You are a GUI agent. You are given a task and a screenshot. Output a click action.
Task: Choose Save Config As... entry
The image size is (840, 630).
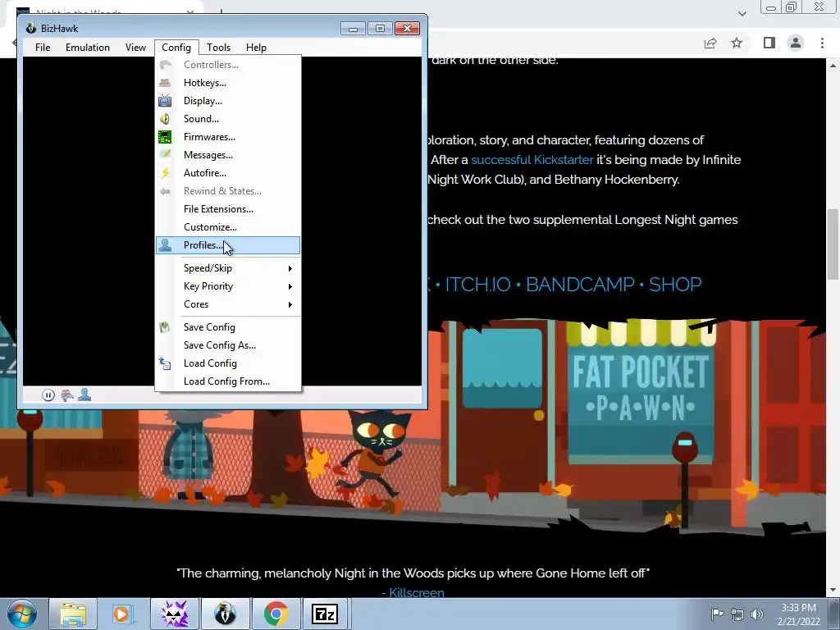(229, 345)
